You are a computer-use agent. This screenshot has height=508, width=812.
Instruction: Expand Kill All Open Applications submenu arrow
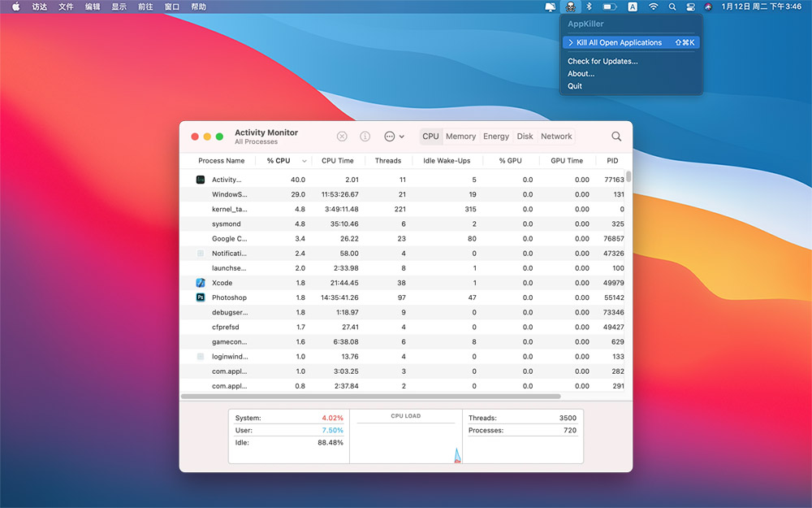point(571,42)
